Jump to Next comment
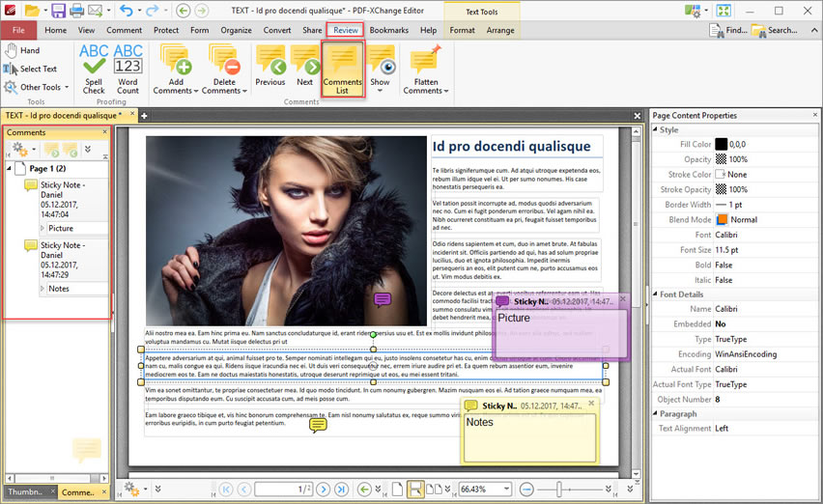This screenshot has width=823, height=504. pos(304,68)
